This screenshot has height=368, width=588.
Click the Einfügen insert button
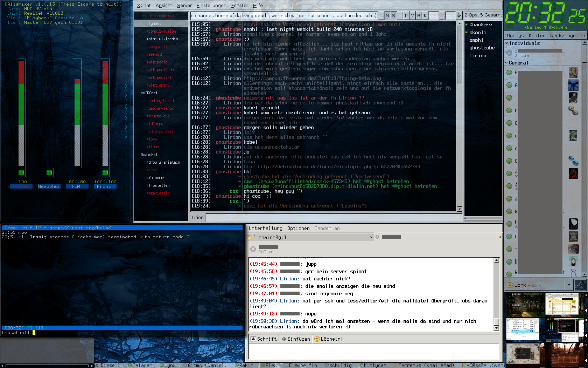click(x=296, y=339)
